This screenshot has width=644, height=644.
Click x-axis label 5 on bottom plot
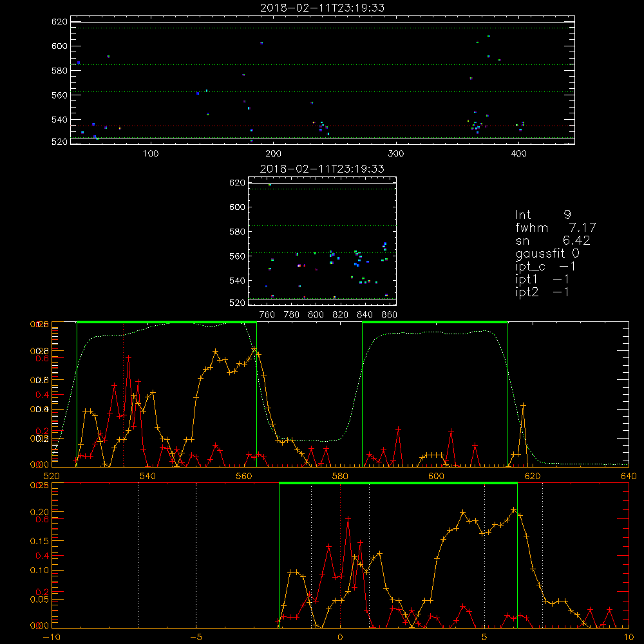click(x=485, y=637)
